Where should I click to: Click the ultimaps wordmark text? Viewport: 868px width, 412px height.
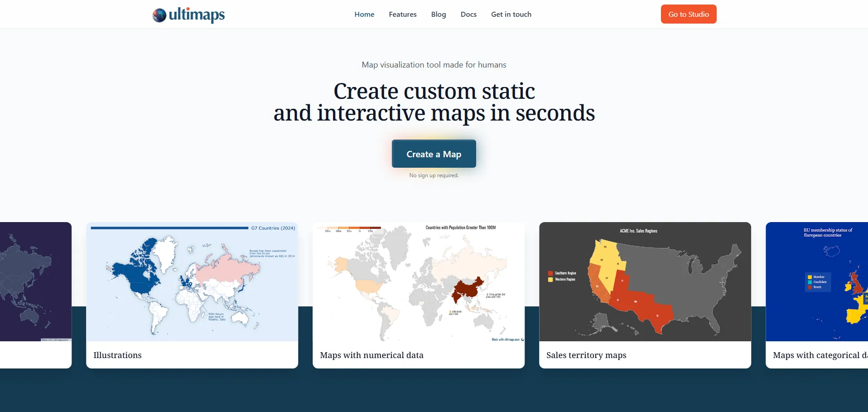point(197,15)
